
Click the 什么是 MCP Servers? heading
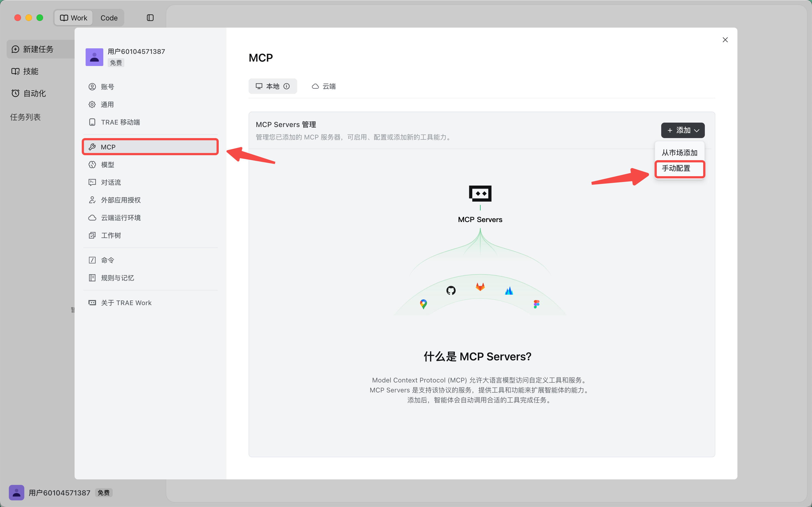point(478,357)
